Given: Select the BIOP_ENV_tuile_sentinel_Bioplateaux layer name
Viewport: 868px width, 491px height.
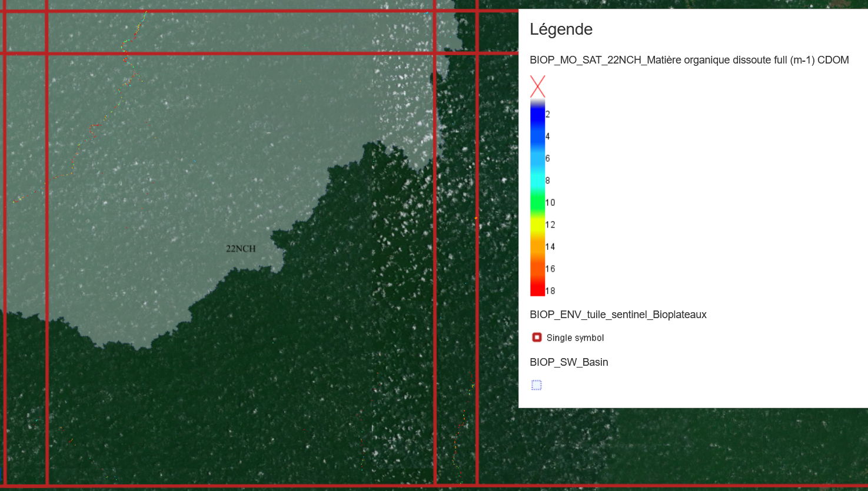Looking at the screenshot, I should (618, 315).
